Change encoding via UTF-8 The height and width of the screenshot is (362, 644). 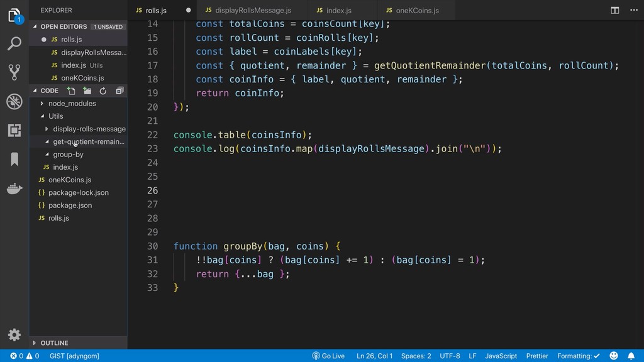click(x=450, y=356)
